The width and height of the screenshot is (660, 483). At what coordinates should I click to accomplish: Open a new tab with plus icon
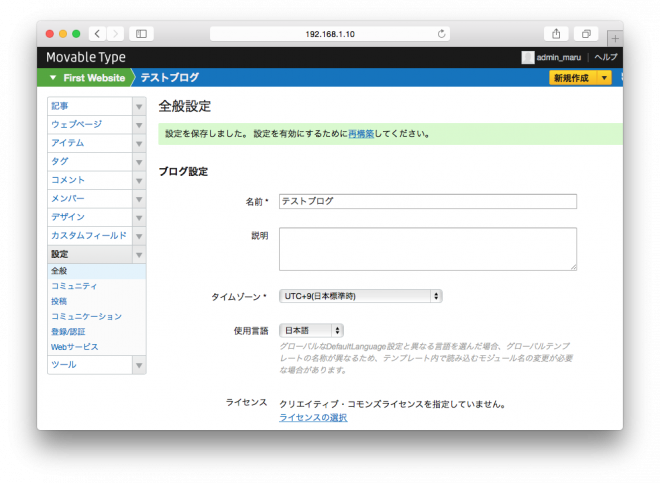click(613, 38)
